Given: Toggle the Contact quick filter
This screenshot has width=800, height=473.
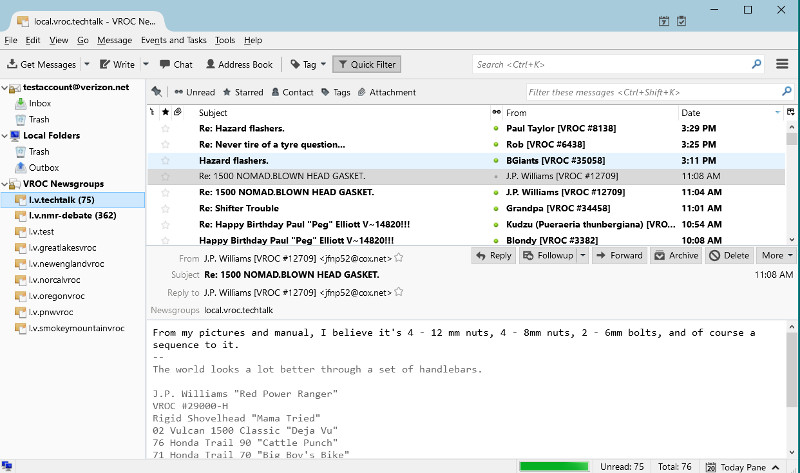Looking at the screenshot, I should pyautogui.click(x=292, y=92).
